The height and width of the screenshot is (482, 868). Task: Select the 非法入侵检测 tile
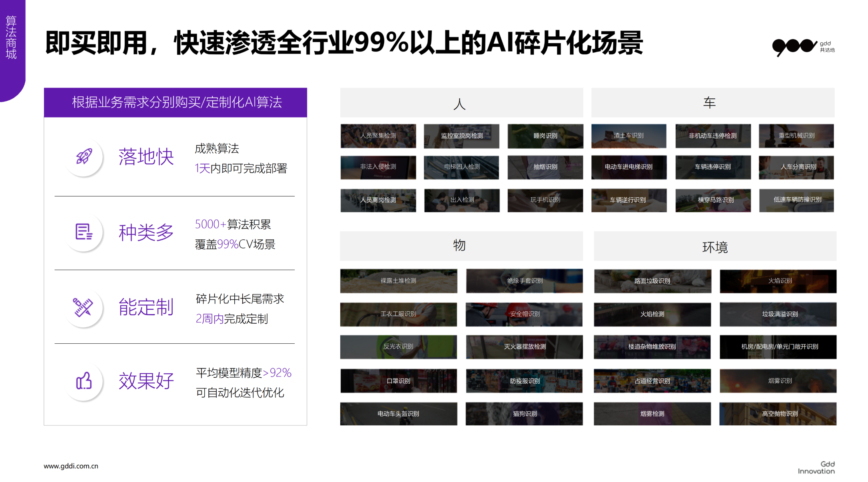(x=378, y=167)
